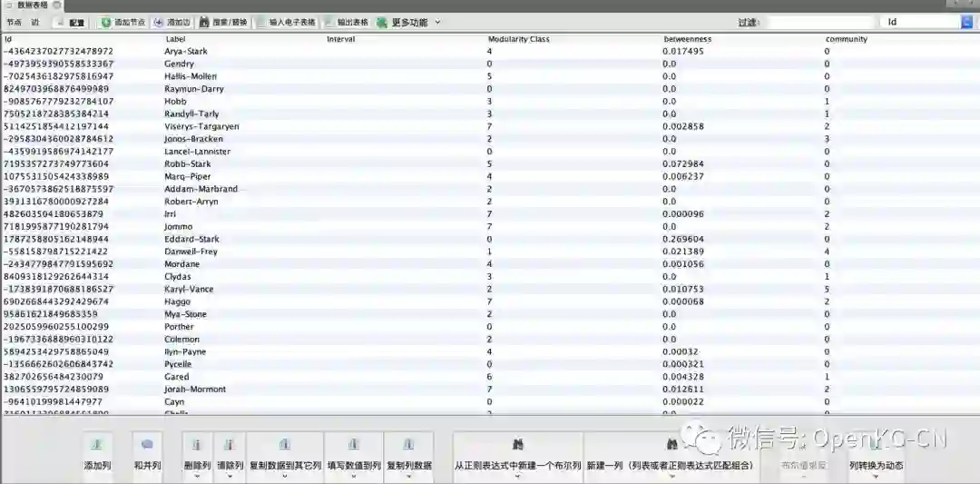This screenshot has width=980, height=484.
Task: Switch to the 边 edges view
Action: (35, 22)
